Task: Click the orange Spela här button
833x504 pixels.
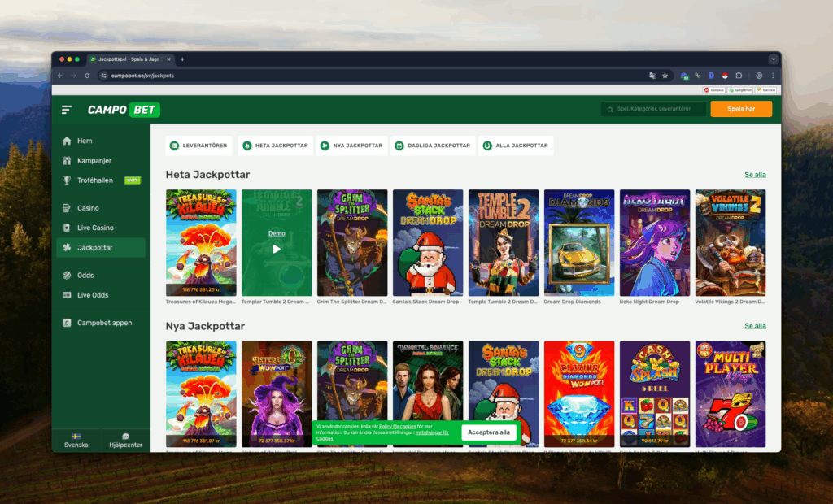Action: (x=741, y=109)
